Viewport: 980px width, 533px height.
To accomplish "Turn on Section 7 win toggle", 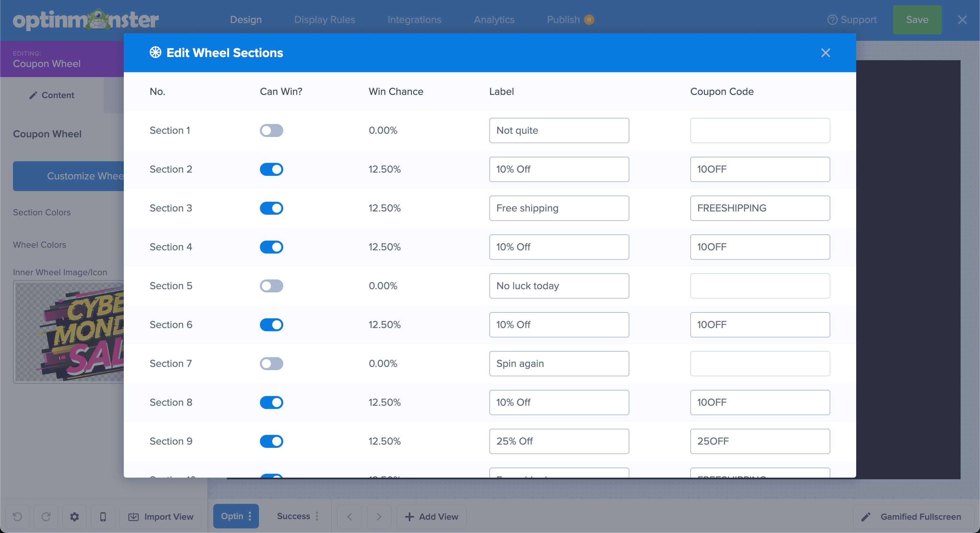I will pyautogui.click(x=271, y=363).
